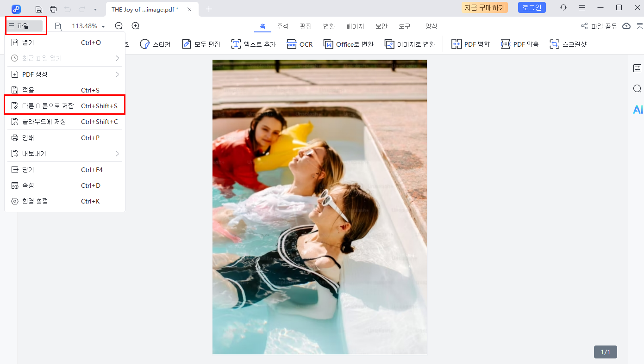Run OCR on the document
Viewport: 644px width, 364px height.
click(x=300, y=44)
